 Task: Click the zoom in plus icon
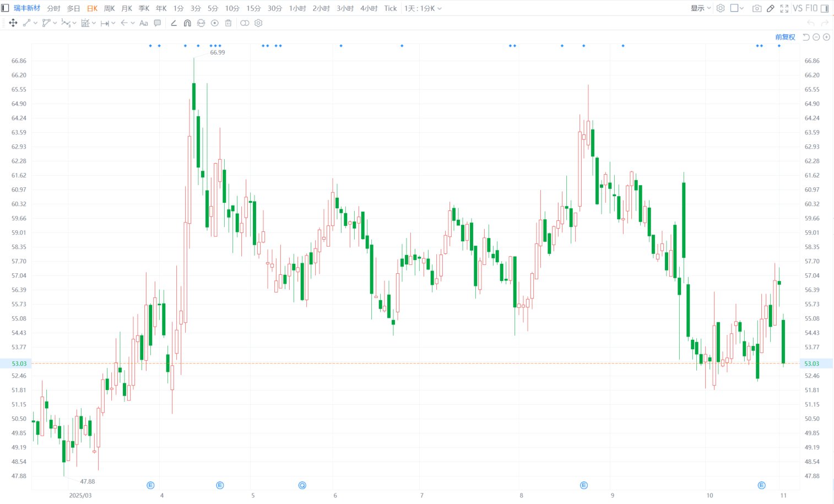(826, 37)
